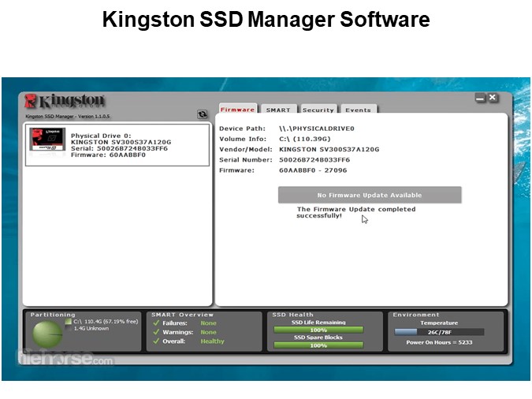This screenshot has width=532, height=399.
Task: Click the Device Path label
Action: point(242,129)
